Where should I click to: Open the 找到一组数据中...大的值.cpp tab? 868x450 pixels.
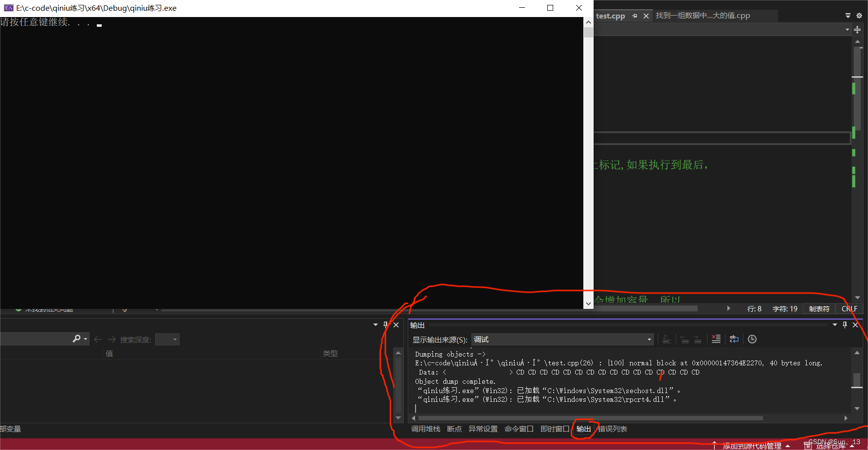point(703,16)
